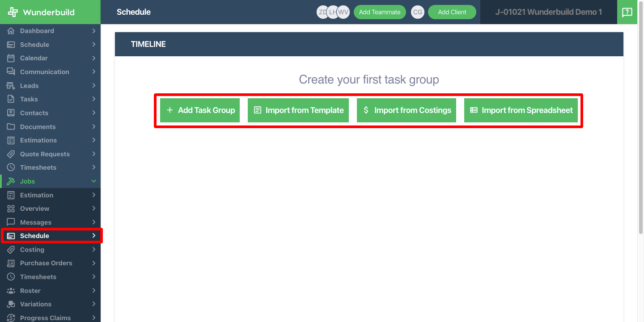The height and width of the screenshot is (322, 644).
Task: Open Quote Requests in the sidebar
Action: pyautogui.click(x=50, y=154)
